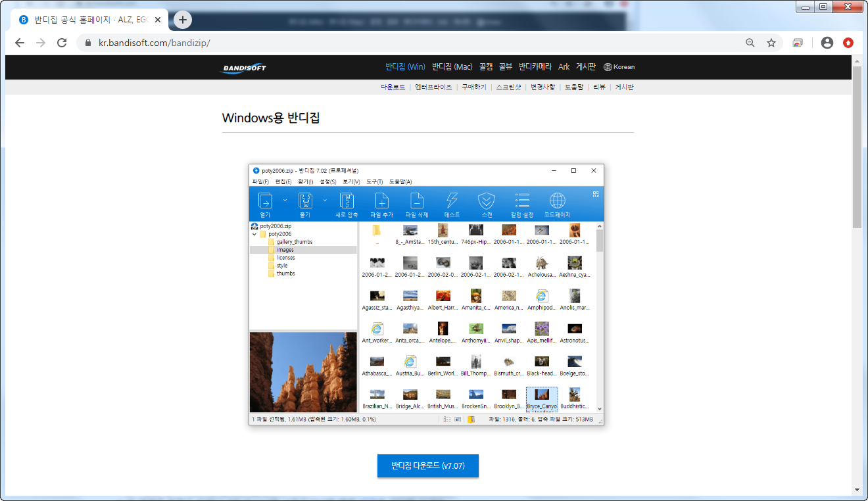Click 풀기 extract icon in Bandizip screenshot

click(304, 201)
